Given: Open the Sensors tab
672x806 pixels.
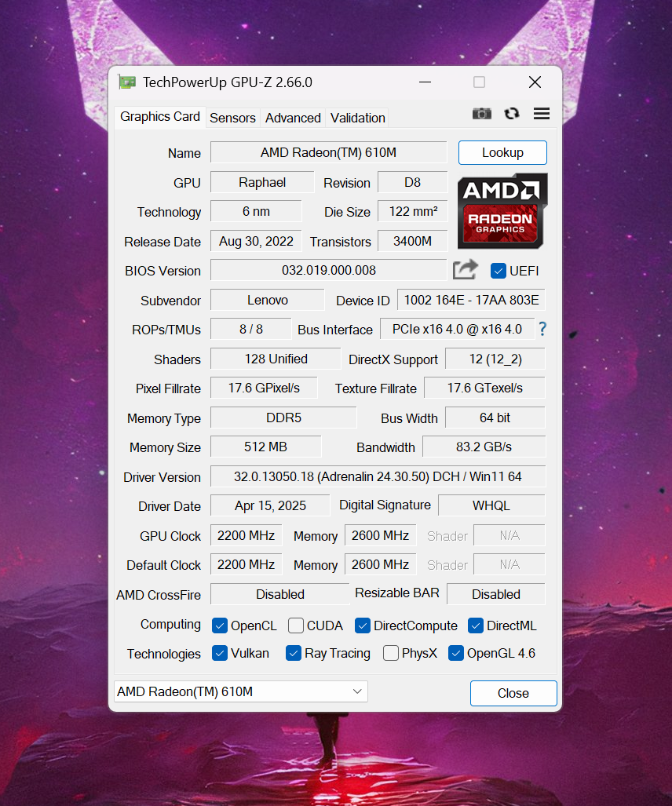Looking at the screenshot, I should click(x=232, y=118).
